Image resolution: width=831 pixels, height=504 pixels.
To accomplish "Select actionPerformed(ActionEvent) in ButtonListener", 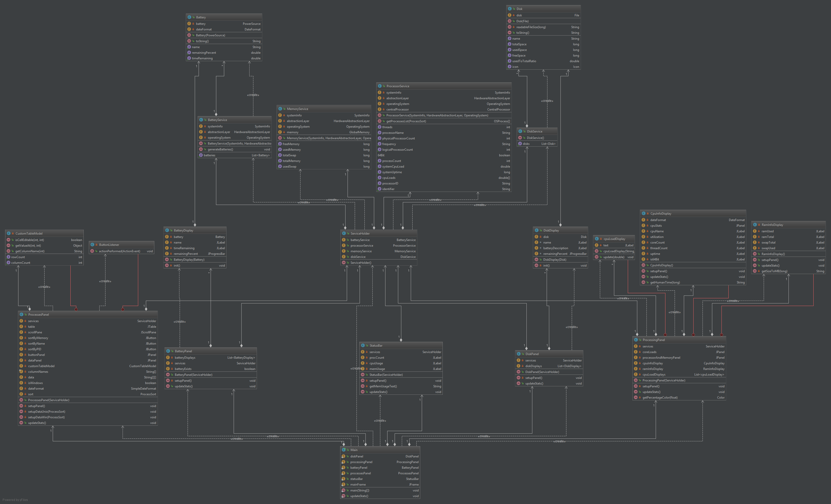I will 119,251.
